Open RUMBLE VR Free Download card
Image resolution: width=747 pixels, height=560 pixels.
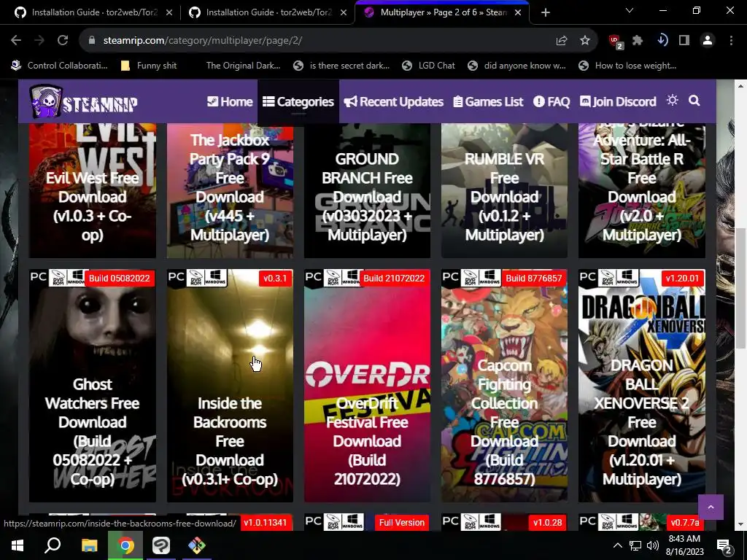click(x=504, y=190)
